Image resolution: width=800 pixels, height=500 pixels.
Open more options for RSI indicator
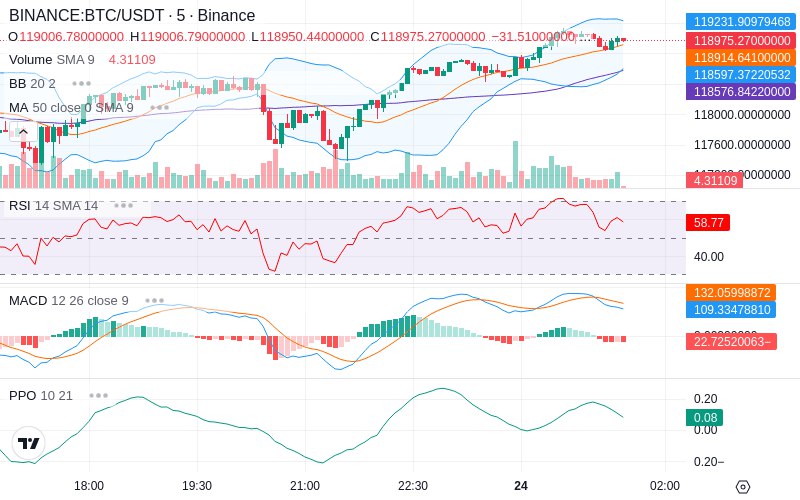124,206
